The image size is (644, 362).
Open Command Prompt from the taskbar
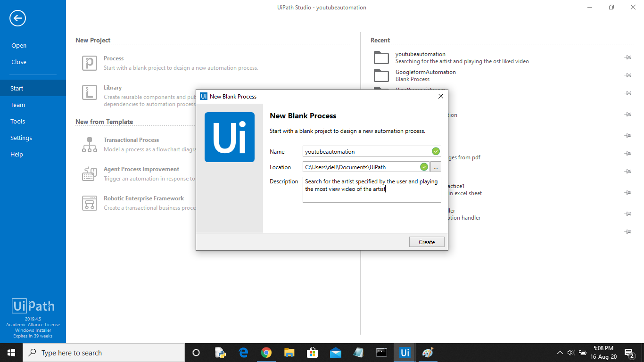381,353
